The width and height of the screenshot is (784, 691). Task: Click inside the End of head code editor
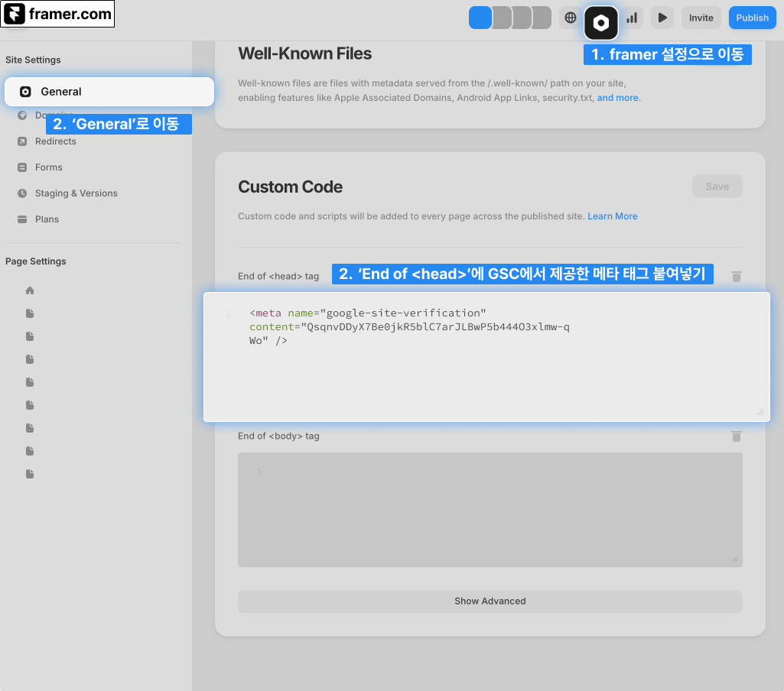click(x=486, y=357)
